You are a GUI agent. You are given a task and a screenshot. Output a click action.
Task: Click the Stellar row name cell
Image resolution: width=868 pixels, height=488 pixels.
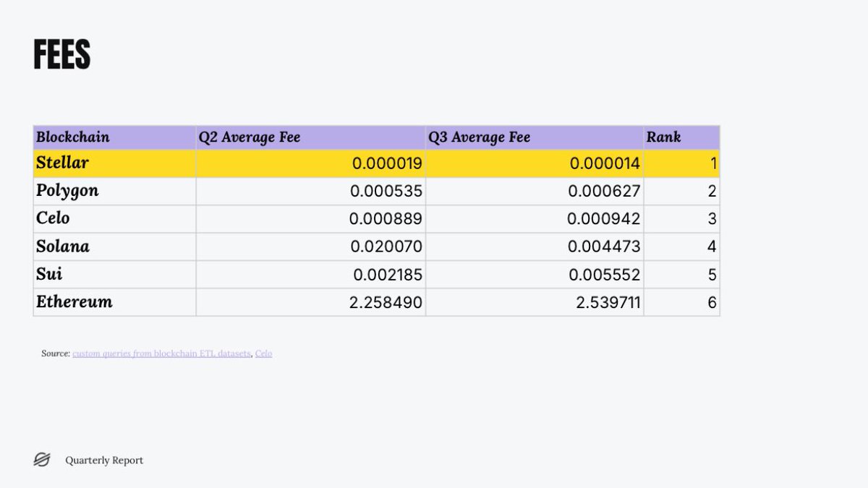pos(114,163)
